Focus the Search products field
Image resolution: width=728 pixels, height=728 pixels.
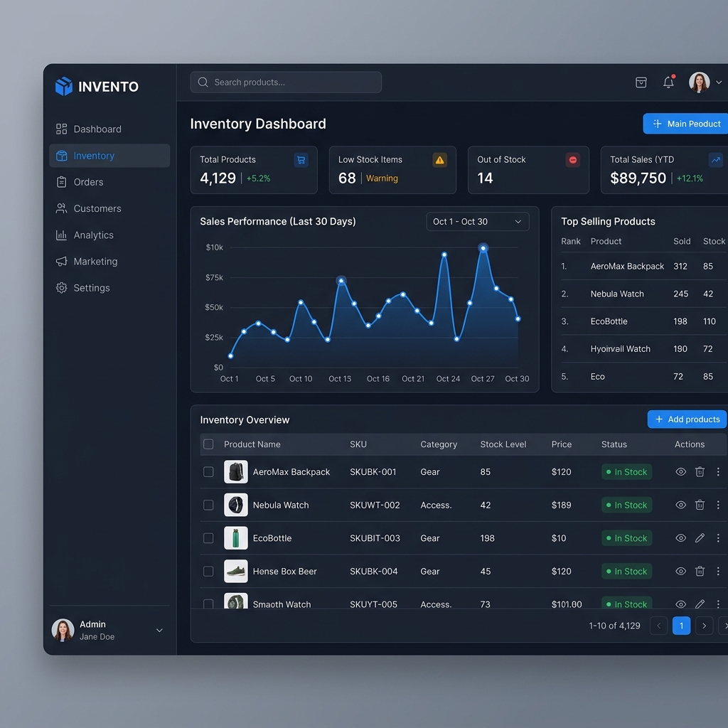point(286,82)
